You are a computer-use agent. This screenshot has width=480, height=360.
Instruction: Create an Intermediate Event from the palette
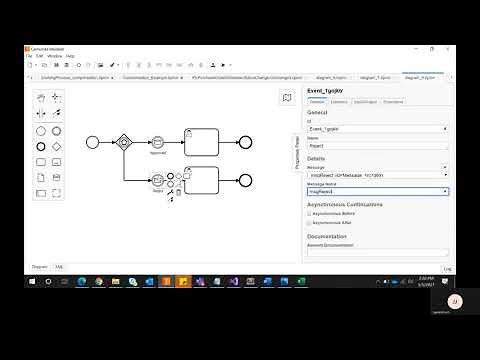[56, 131]
